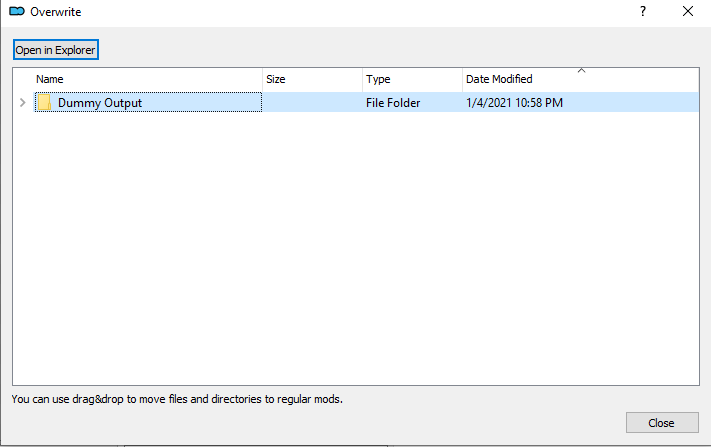Click the 1/4/2021 10:58 PM date cell
Viewport: 711px width, 447px height.
click(514, 103)
